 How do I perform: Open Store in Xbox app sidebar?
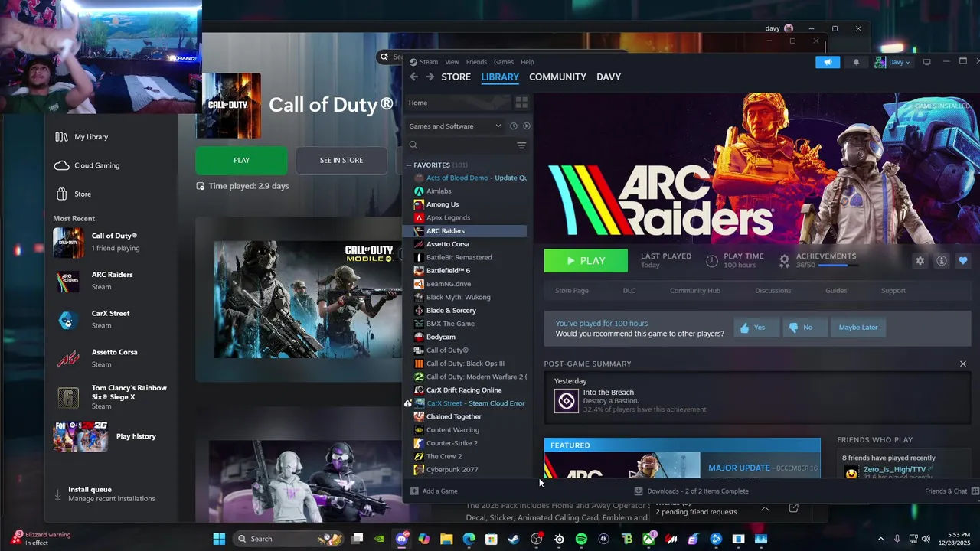coord(83,194)
